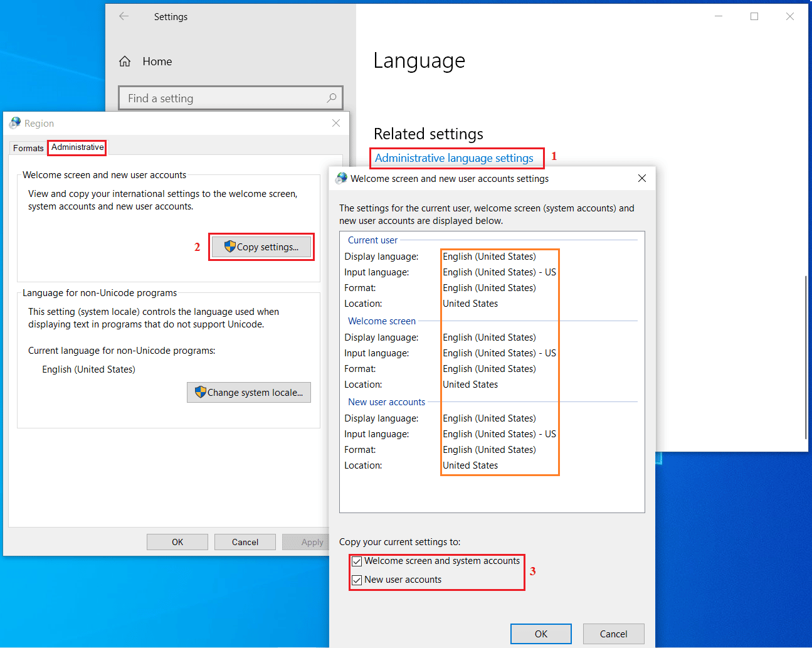Image resolution: width=812 pixels, height=648 pixels.
Task: Click the Home icon in Settings
Action: 125,61
